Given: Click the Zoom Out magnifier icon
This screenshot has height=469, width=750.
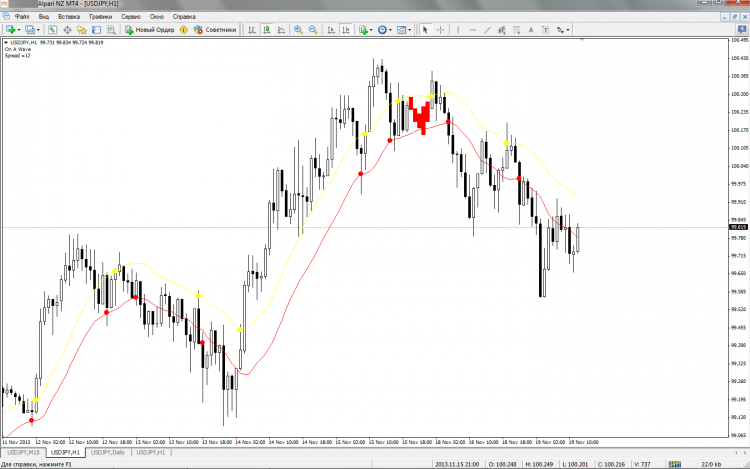Looking at the screenshot, I should [x=312, y=30].
